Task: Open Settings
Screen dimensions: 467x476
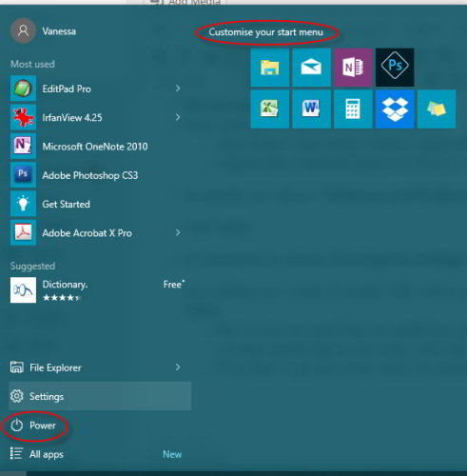Action: (x=100, y=396)
